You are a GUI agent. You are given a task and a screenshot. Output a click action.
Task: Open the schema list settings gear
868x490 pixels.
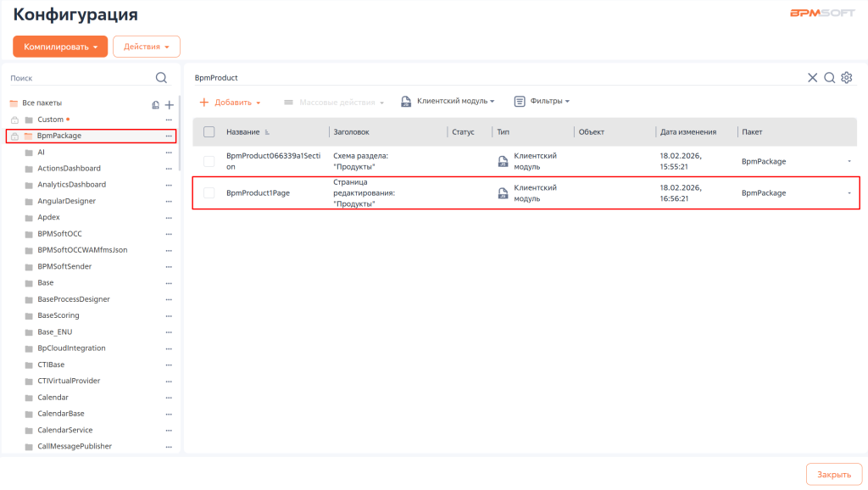click(x=846, y=78)
